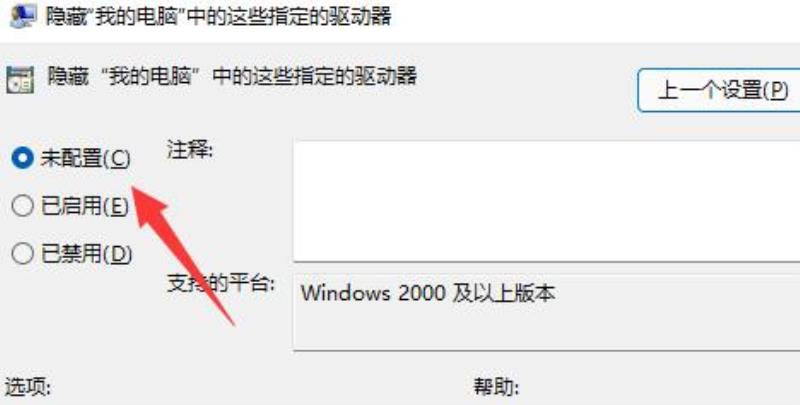Click the 帮助 section label

pyautogui.click(x=496, y=388)
